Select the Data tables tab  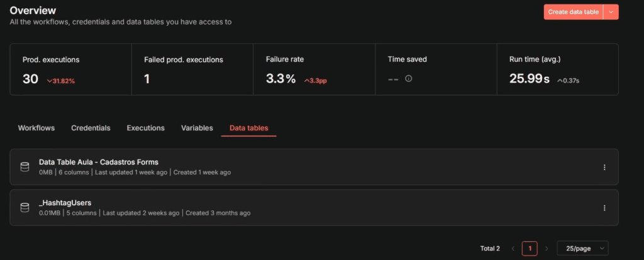[249, 128]
